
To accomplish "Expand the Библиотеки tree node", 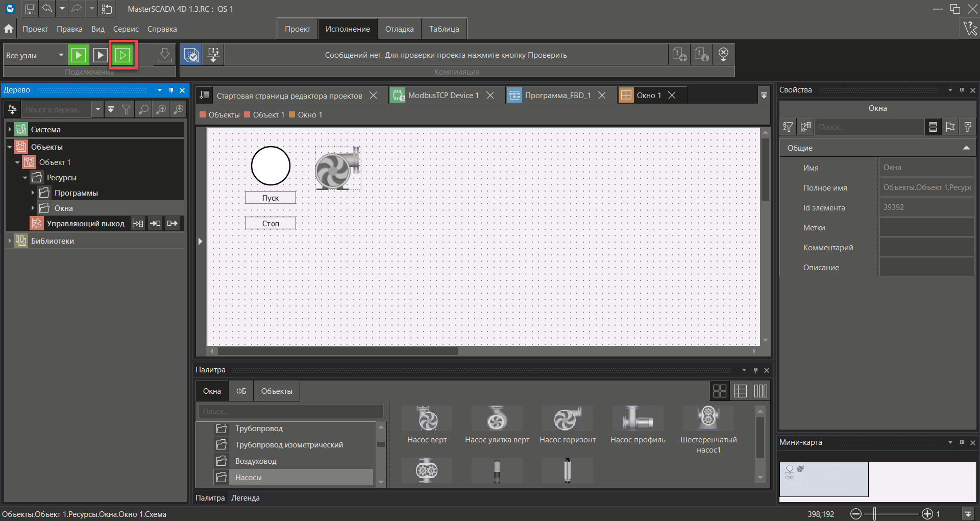I will (x=10, y=241).
